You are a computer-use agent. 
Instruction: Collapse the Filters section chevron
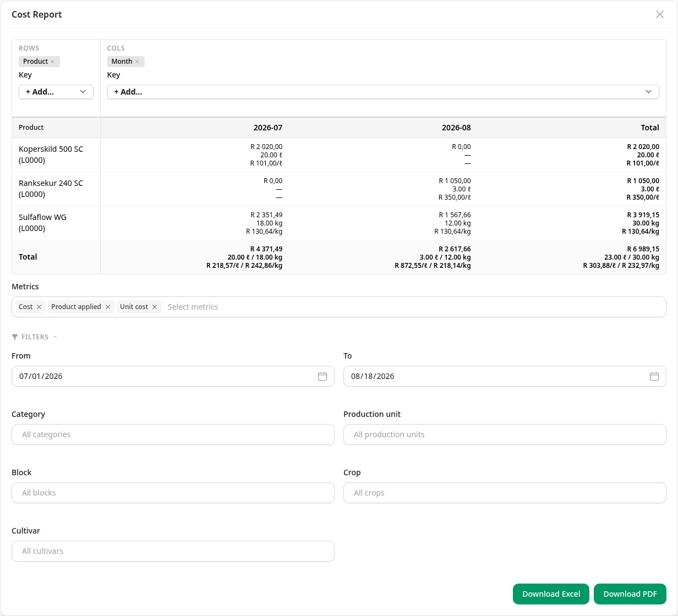[x=55, y=337]
